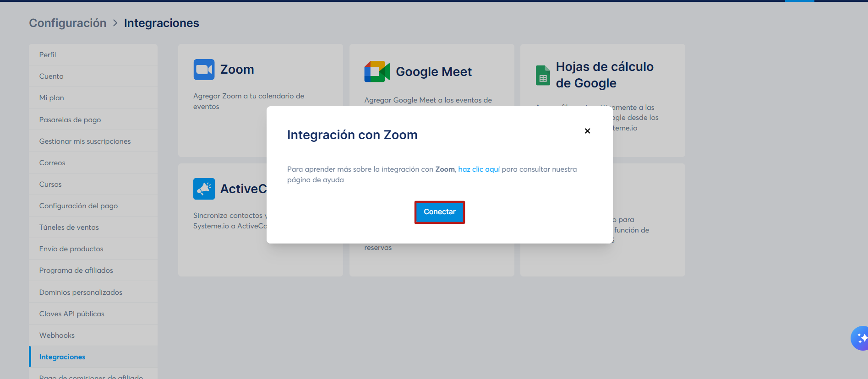Open Gestionar mis suscripciones
The width and height of the screenshot is (868, 379).
click(93, 141)
